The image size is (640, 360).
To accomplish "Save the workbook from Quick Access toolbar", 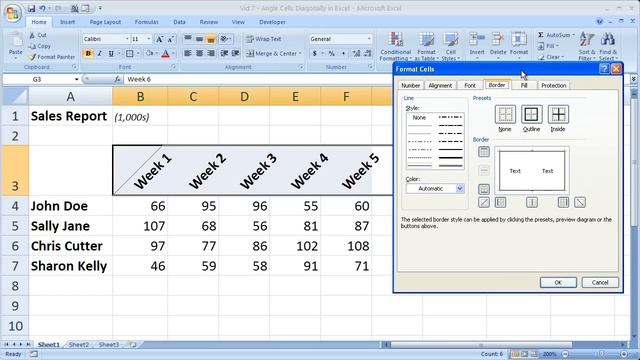I will point(31,8).
